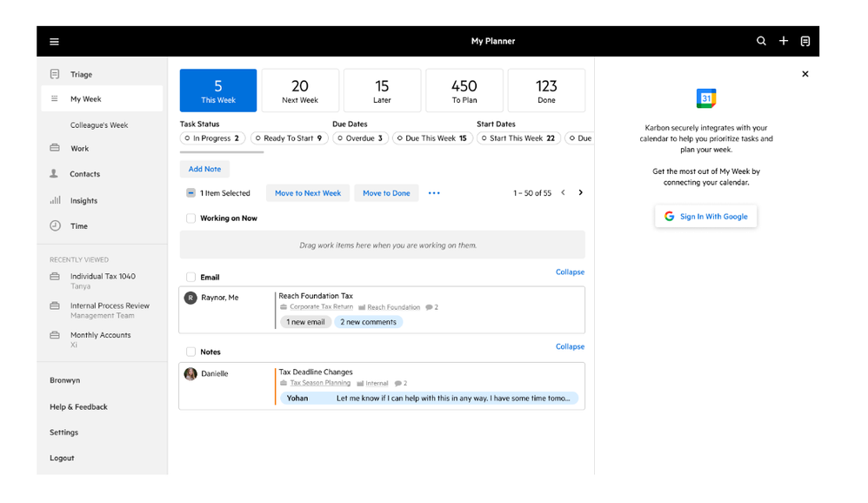Open the three-dot more actions menu
Image resolution: width=868 pixels, height=503 pixels.
click(x=434, y=193)
